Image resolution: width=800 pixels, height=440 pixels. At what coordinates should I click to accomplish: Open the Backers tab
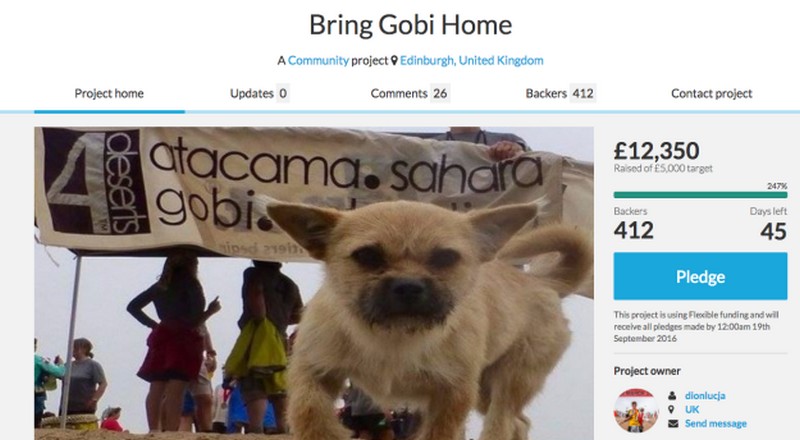point(560,93)
